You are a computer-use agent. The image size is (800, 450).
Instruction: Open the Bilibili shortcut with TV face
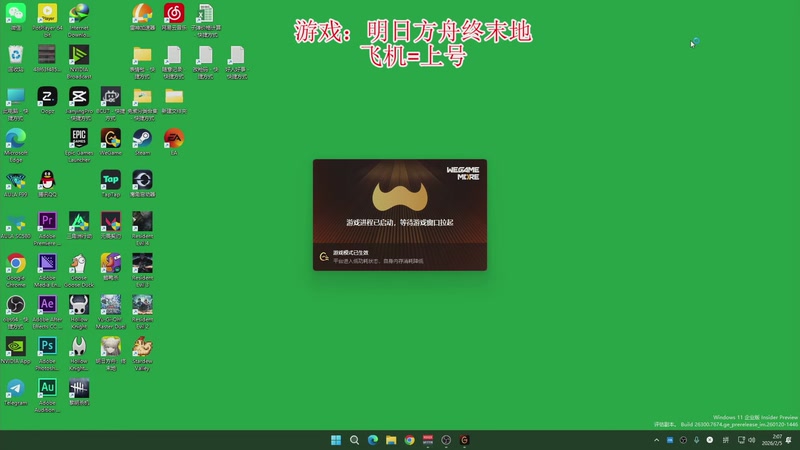tap(111, 104)
